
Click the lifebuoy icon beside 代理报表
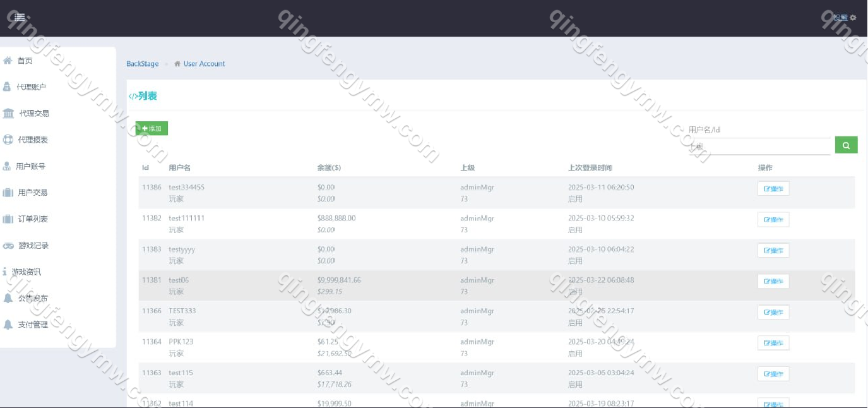(x=8, y=140)
